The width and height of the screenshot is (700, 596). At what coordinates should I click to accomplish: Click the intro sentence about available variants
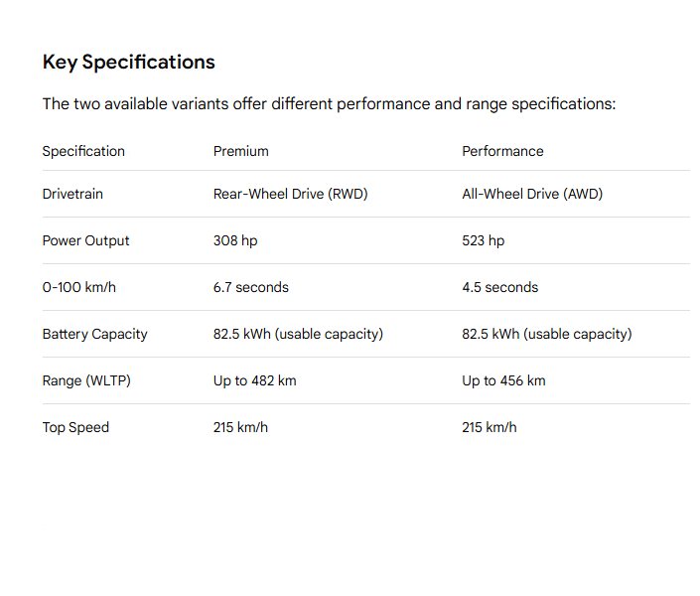(x=329, y=103)
